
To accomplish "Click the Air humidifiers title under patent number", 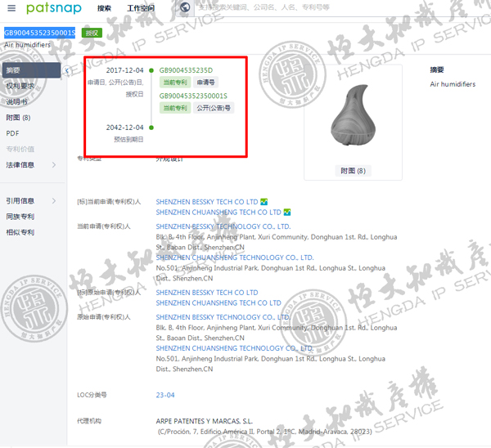I will coord(27,45).
